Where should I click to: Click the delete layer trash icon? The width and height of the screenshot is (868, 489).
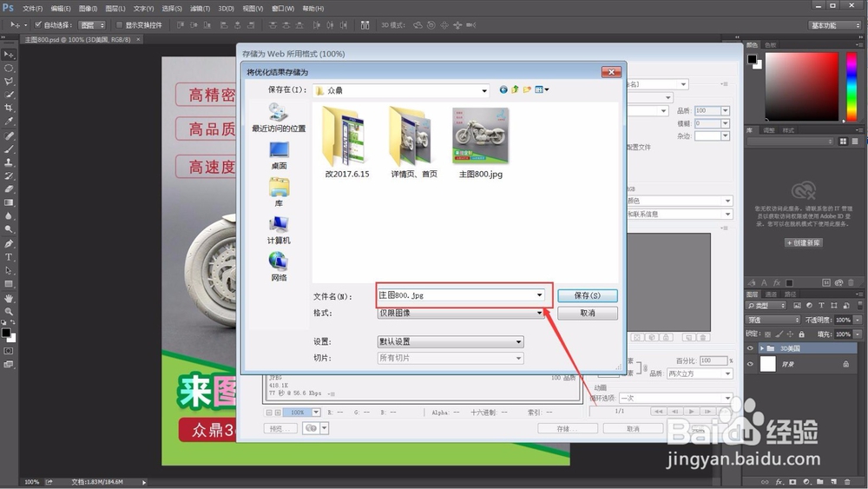tap(847, 482)
